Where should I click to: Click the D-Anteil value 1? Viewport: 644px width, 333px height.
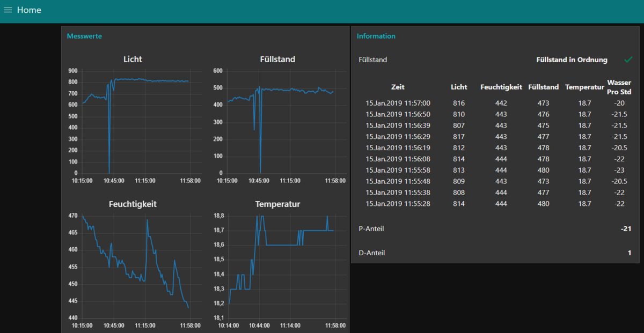pyautogui.click(x=629, y=253)
